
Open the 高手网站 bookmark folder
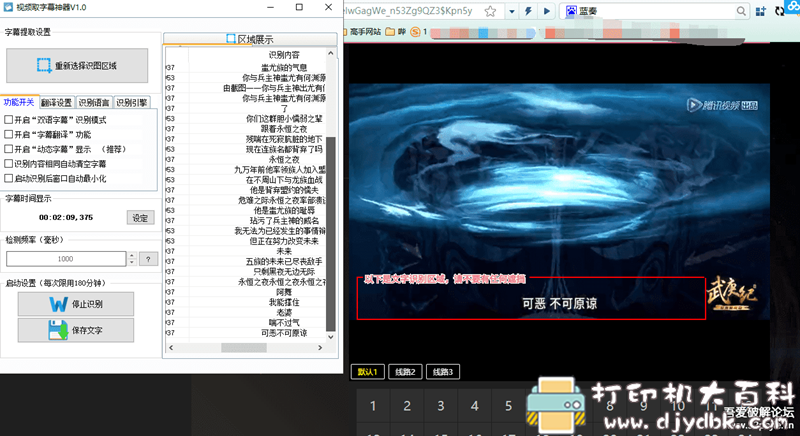click(363, 32)
